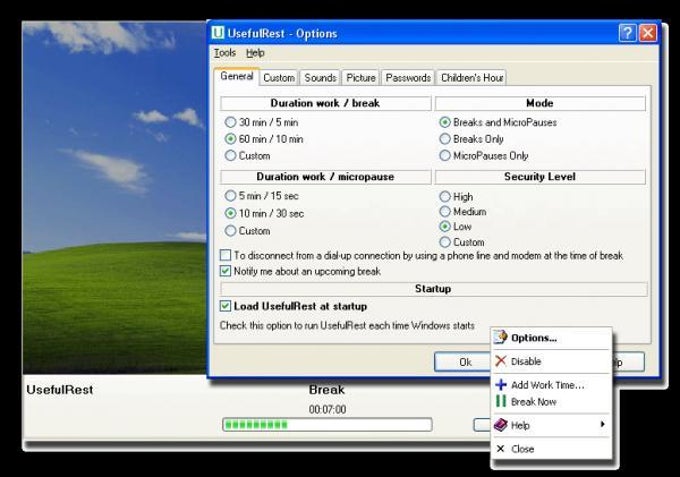Choose Break Now in the context menu
The image size is (680, 477).
point(551,402)
